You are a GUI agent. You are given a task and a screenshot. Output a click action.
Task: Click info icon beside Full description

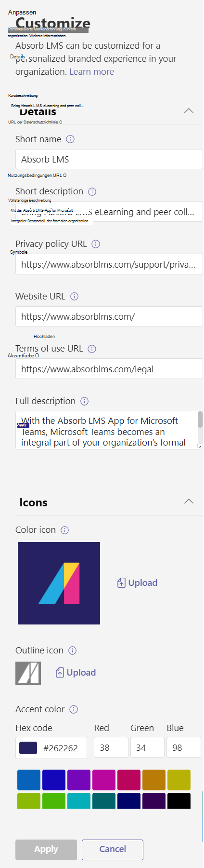click(85, 401)
